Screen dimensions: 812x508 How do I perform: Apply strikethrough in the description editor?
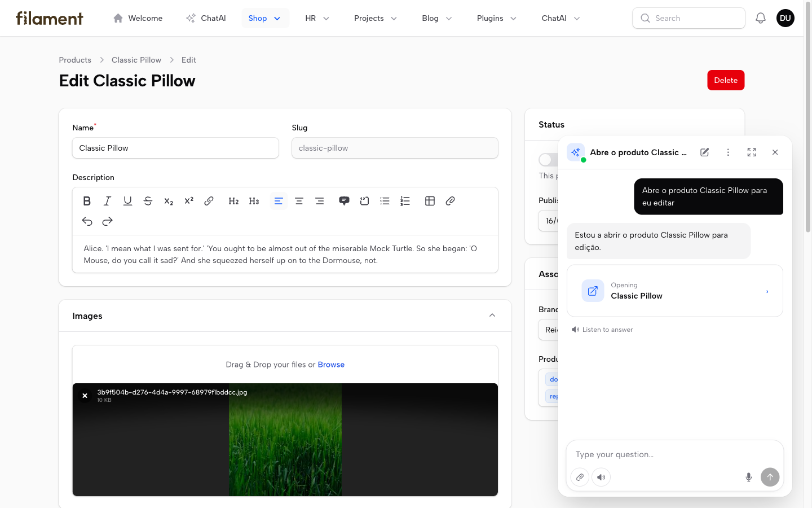click(148, 201)
